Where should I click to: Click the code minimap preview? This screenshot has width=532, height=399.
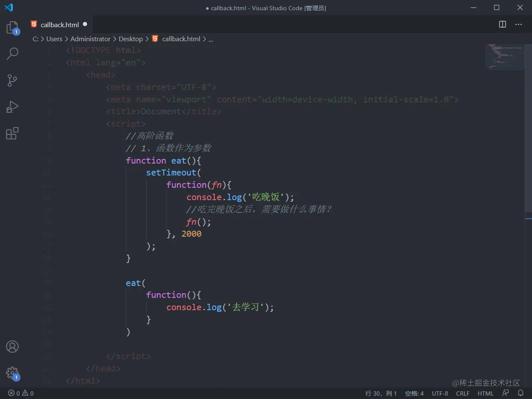click(x=504, y=56)
